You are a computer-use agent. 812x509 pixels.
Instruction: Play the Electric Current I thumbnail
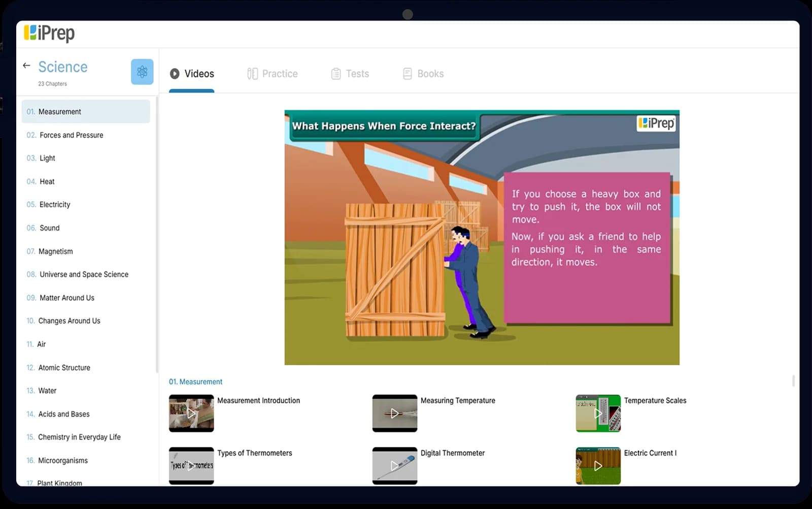598,465
